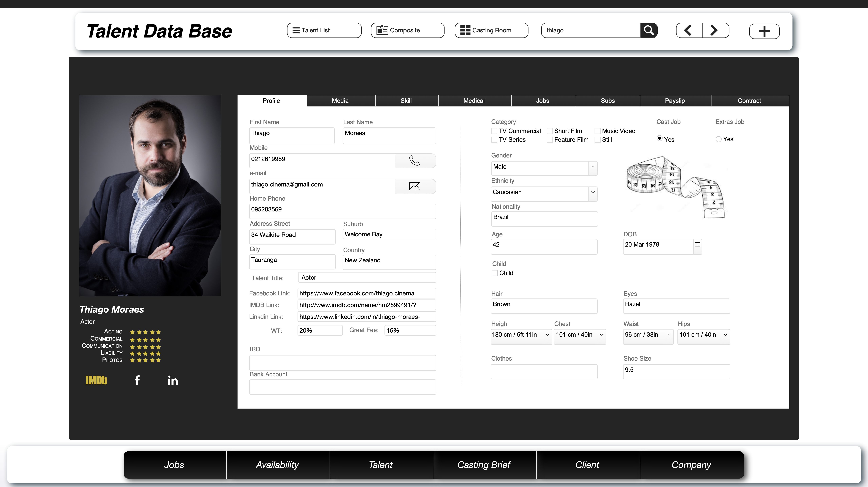
Task: Open the Payslip tab
Action: tap(675, 101)
